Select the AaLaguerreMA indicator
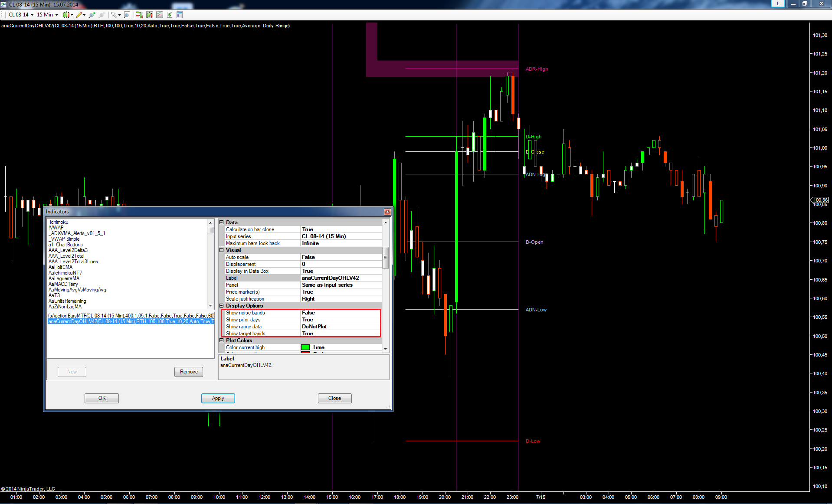 pos(64,278)
